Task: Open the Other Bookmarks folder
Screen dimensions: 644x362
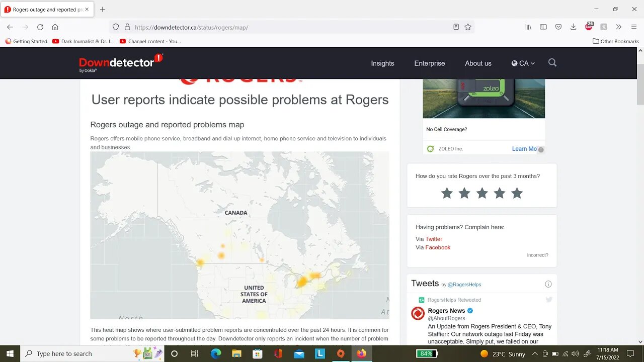Action: (616, 41)
